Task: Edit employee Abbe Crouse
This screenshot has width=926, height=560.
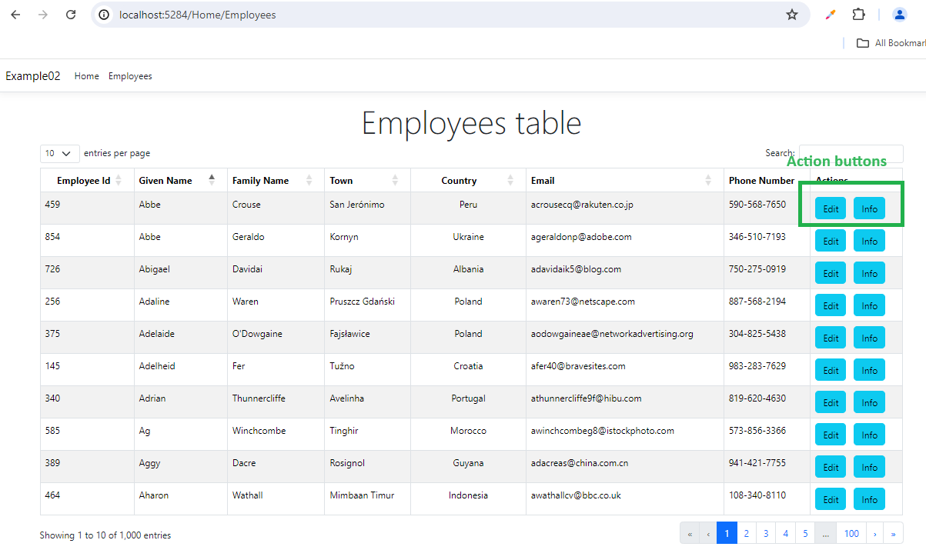Action: tap(831, 208)
